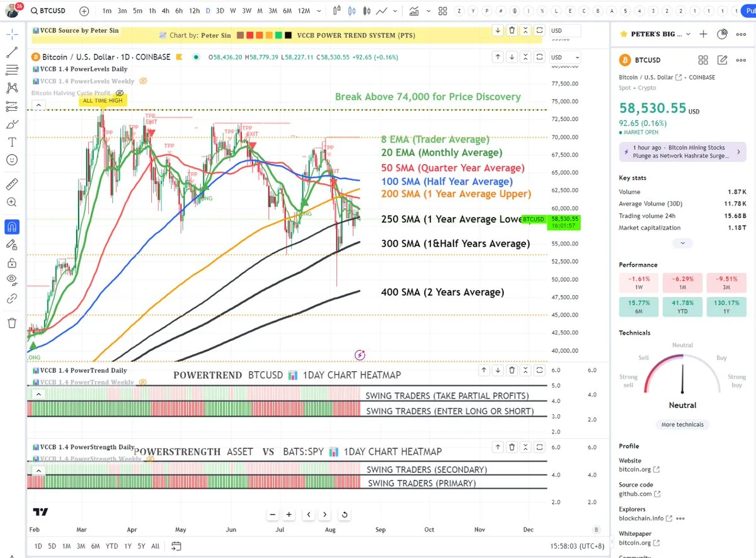This screenshot has width=756, height=558.
Task: Select the brush drawing tool
Action: [12, 125]
